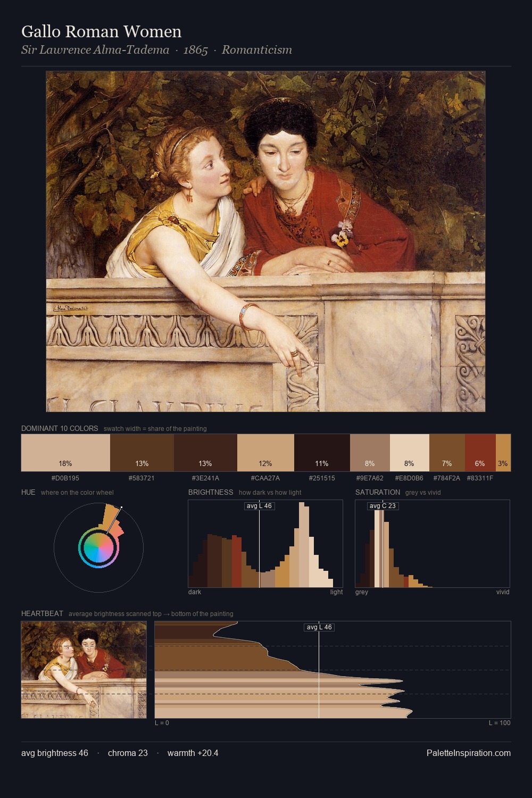This screenshot has width=532, height=798.
Task: Select the 8% cream swatch #E8D0B6
Action: click(410, 453)
